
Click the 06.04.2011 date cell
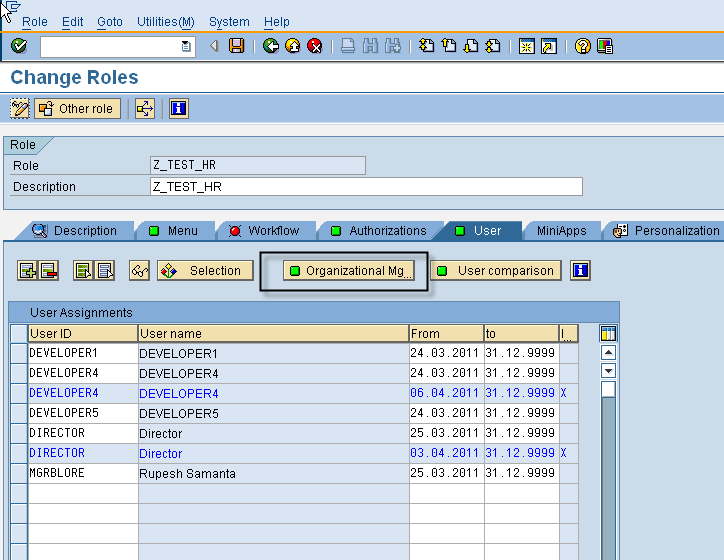pyautogui.click(x=446, y=393)
